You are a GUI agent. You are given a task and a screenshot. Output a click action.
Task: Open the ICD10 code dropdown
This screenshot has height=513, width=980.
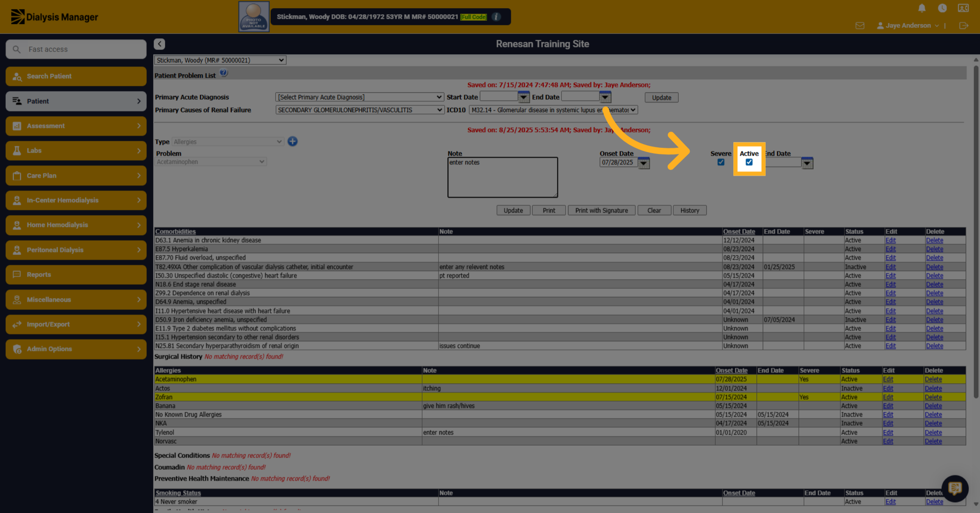tap(553, 110)
